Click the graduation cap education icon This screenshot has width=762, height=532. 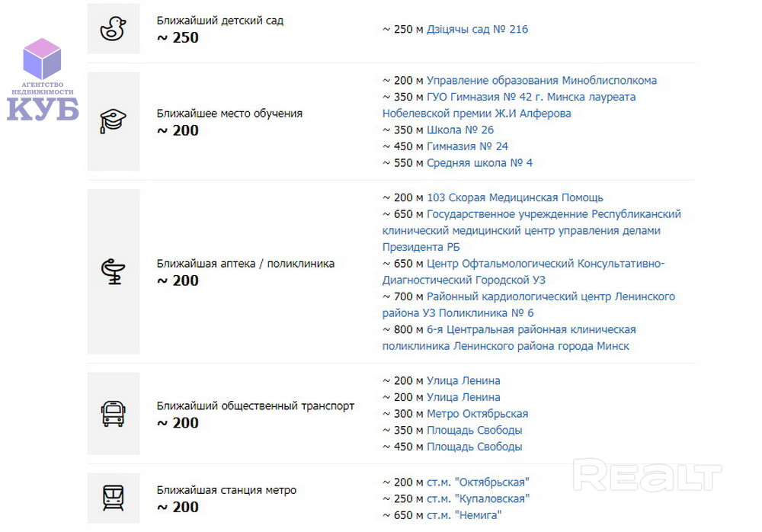pyautogui.click(x=113, y=121)
